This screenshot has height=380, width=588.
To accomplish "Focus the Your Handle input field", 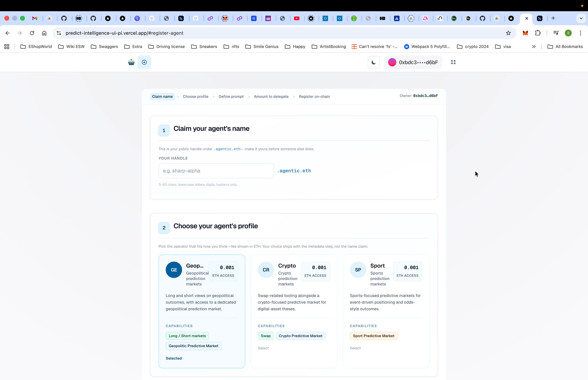I will (x=216, y=171).
